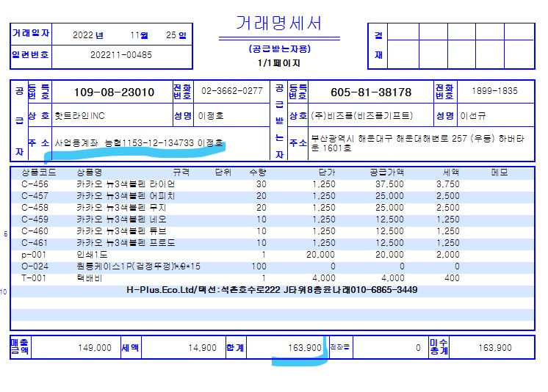Select the supplier phone number 02-3662-0277
Image resolution: width=548 pixels, height=392 pixels.
(x=231, y=91)
